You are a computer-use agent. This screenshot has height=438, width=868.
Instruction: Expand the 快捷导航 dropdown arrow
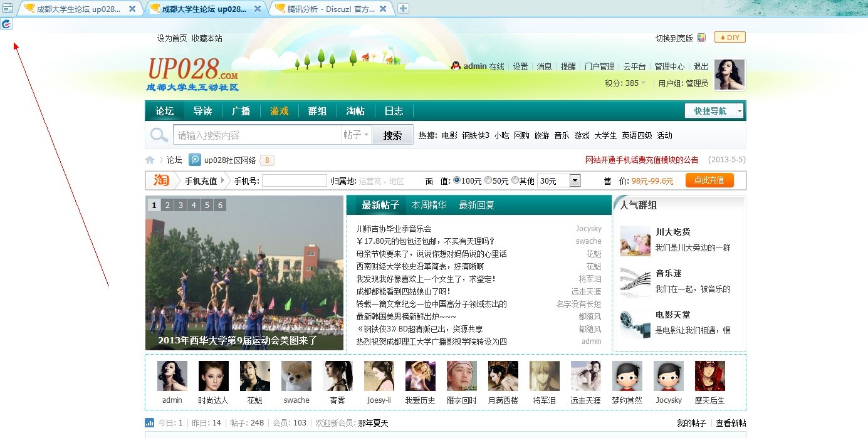click(740, 111)
